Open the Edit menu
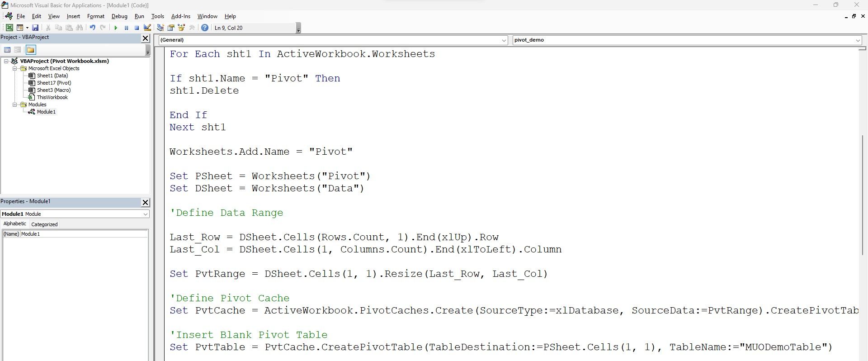This screenshot has height=361, width=868. pyautogui.click(x=37, y=16)
